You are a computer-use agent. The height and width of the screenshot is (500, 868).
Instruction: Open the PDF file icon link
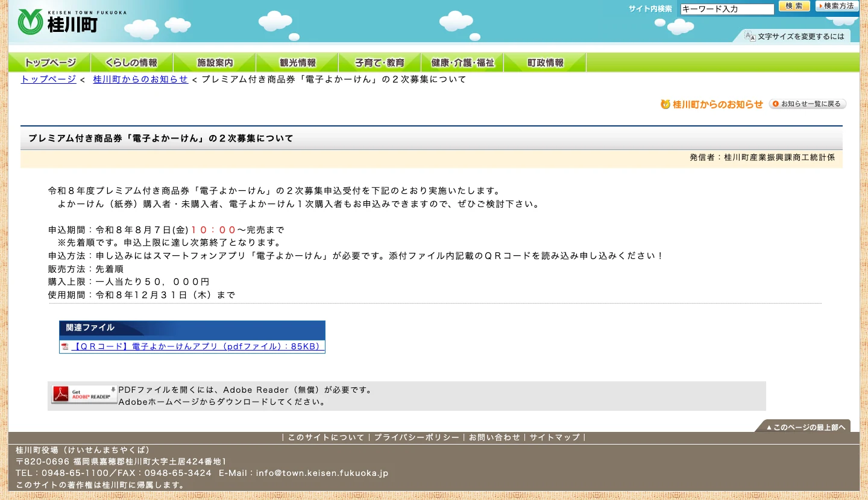click(x=64, y=347)
